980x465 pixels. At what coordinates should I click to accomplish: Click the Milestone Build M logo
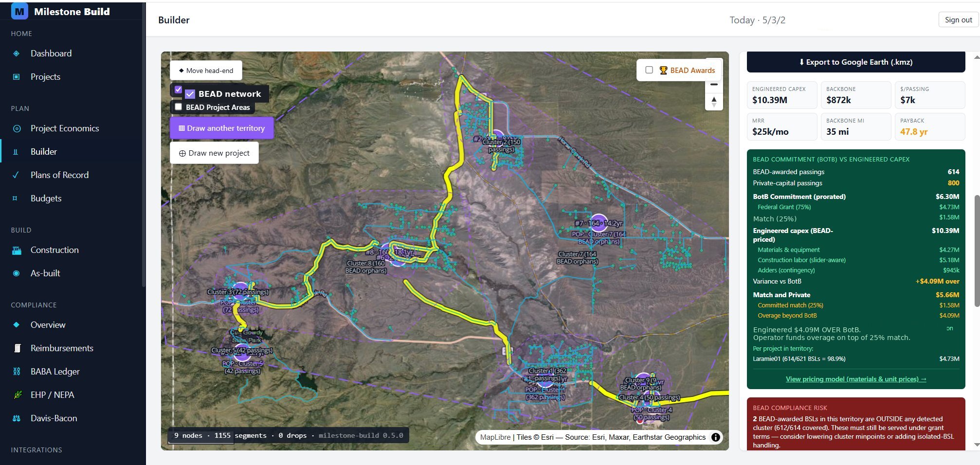(x=19, y=11)
